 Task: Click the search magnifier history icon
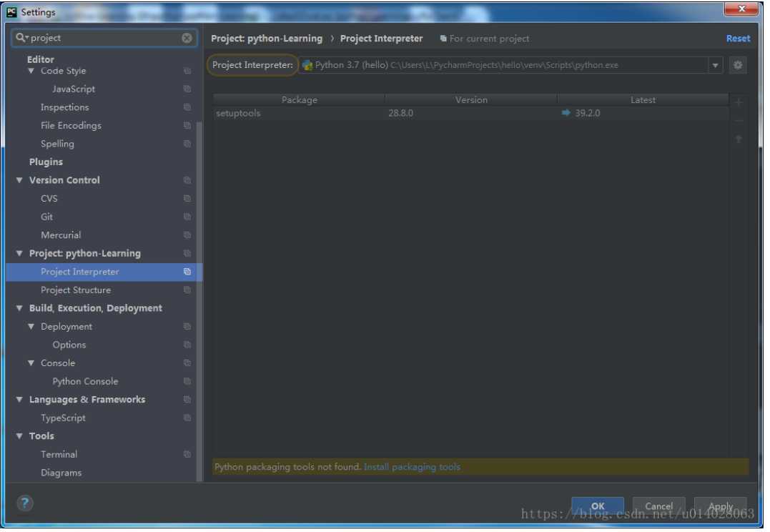(x=21, y=37)
